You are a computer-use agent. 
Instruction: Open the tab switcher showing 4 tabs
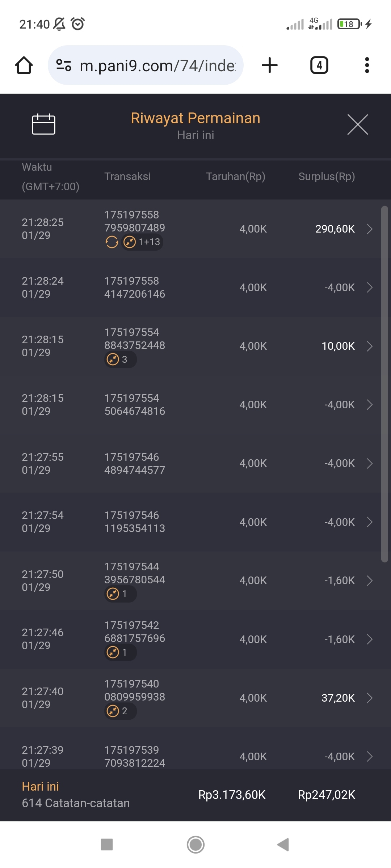(319, 65)
